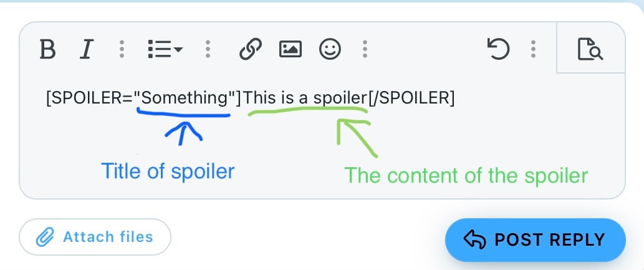Open more text formatting options after Italic
Viewport: 644px width, 270px height.
(122, 49)
